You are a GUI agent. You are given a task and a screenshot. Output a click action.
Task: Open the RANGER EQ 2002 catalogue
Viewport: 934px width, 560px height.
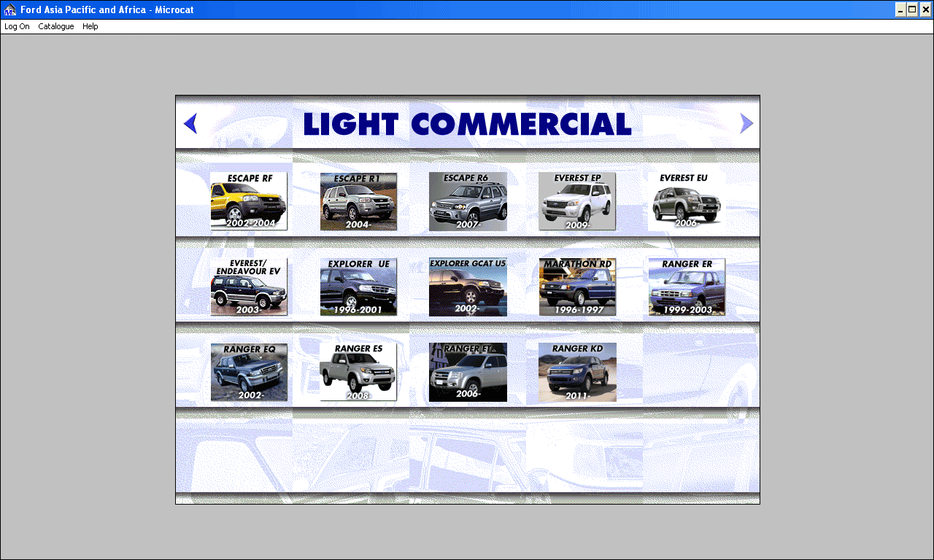(x=249, y=372)
